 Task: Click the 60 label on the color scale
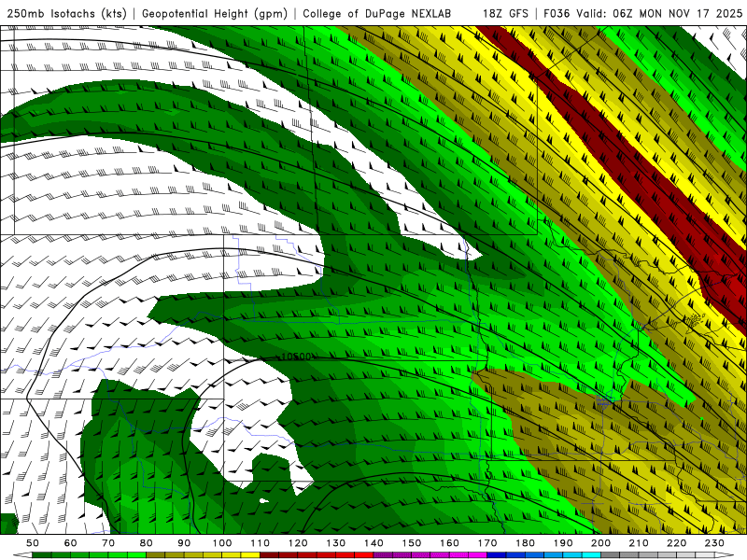(x=70, y=543)
